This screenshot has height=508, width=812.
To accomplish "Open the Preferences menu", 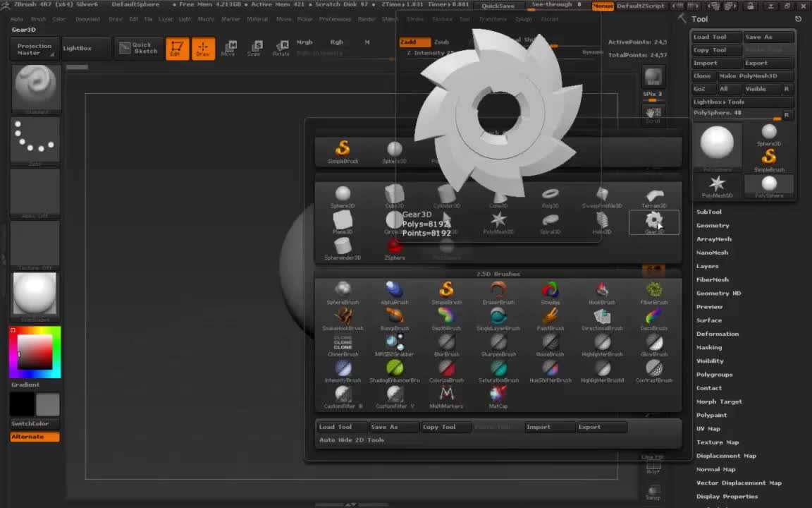I will [x=335, y=19].
